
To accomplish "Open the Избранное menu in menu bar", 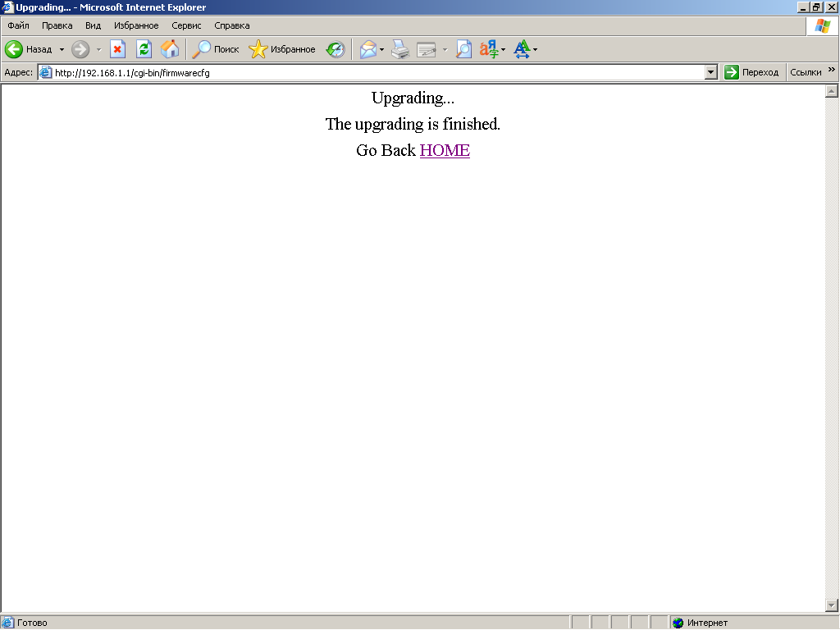I will coord(136,25).
